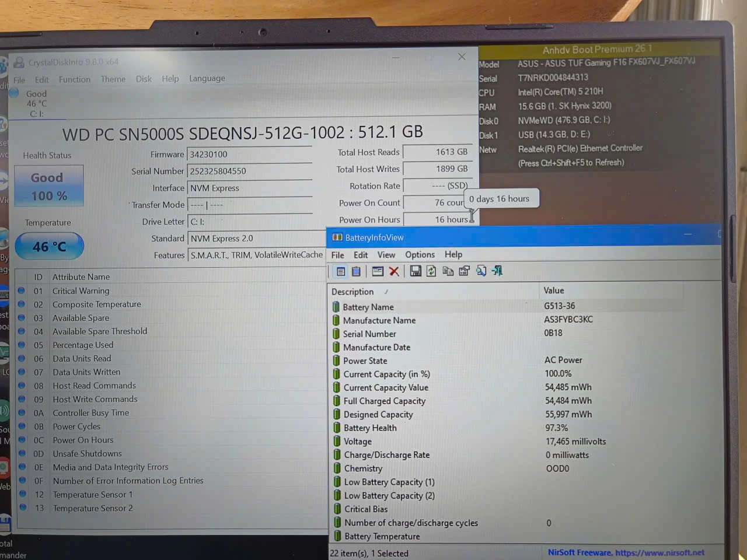Click the red X delete icon in BatteryInfoView
Image resolution: width=747 pixels, height=560 pixels.
394,271
